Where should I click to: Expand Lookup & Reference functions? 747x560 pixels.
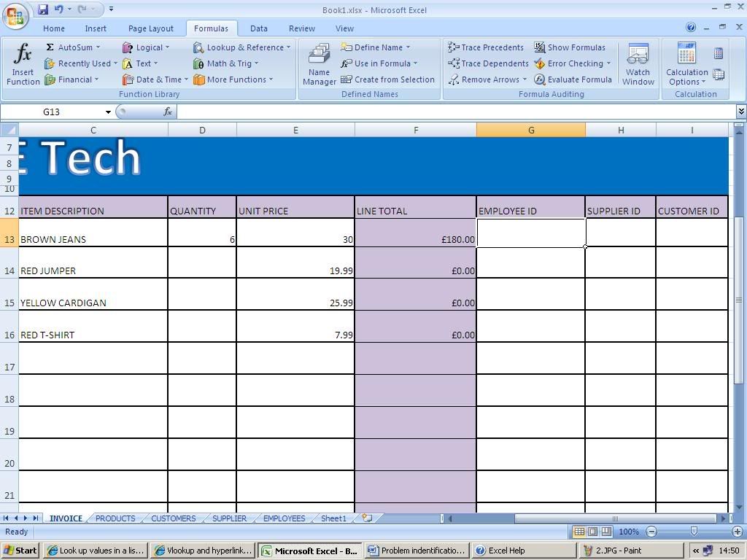(x=242, y=47)
